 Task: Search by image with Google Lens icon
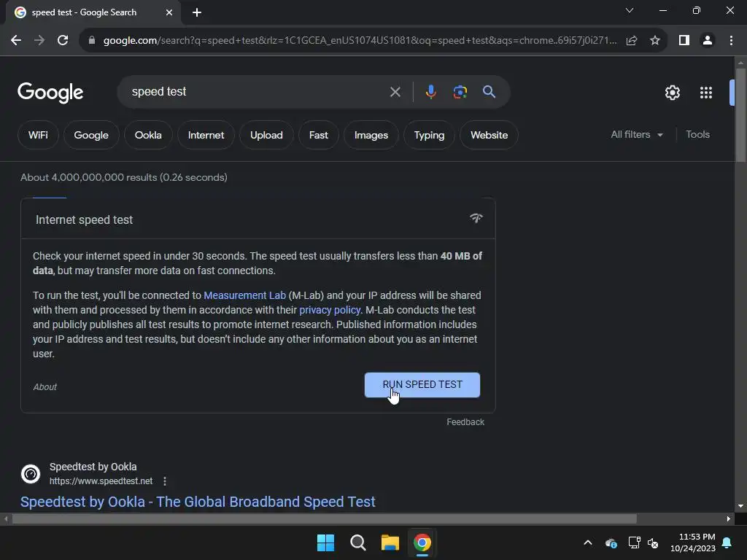coord(460,92)
